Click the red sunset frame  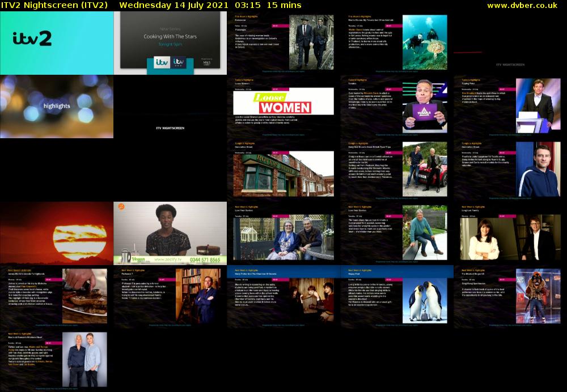point(57,233)
